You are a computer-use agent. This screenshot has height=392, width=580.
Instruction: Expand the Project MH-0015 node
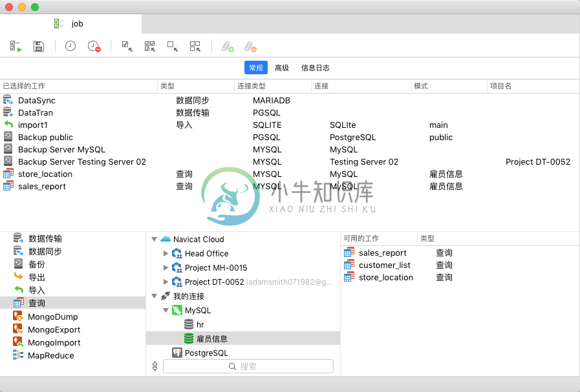pyautogui.click(x=166, y=267)
